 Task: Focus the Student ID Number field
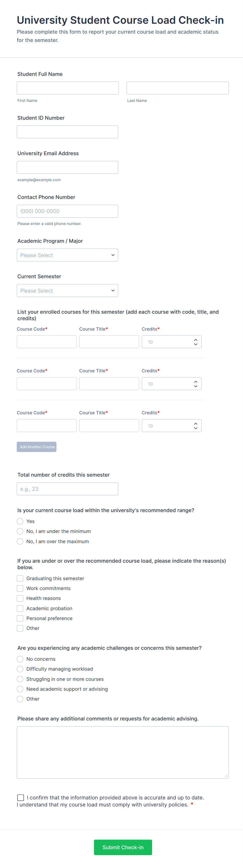[67, 132]
